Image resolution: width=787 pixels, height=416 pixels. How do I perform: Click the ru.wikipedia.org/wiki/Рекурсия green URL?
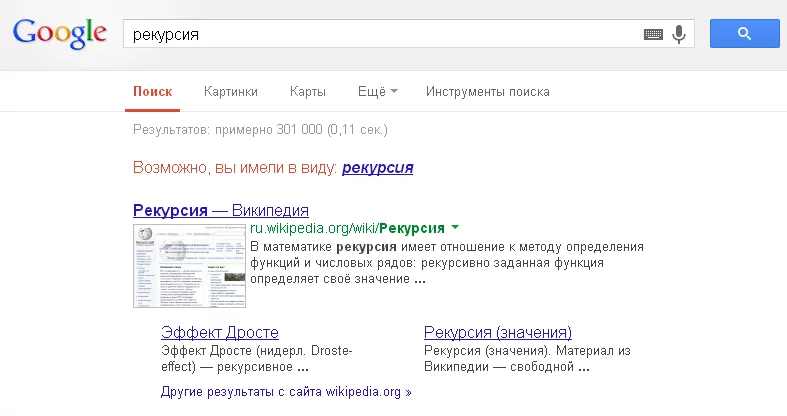point(347,228)
